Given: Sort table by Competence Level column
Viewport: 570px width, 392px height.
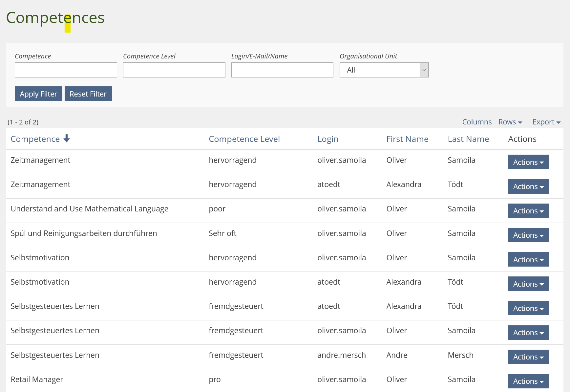Looking at the screenshot, I should (244, 139).
